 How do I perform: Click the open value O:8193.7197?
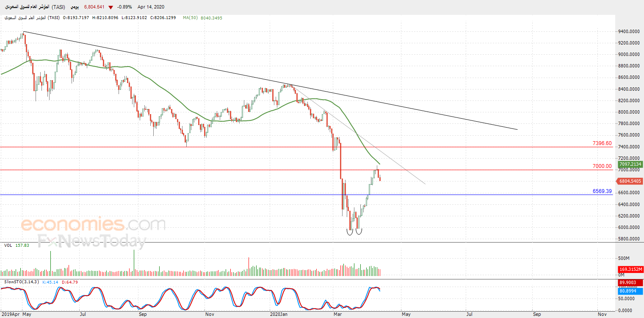(x=76, y=18)
